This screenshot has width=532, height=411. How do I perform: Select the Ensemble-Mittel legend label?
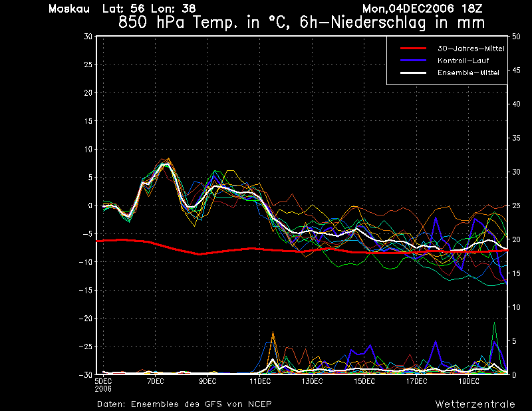tap(468, 72)
